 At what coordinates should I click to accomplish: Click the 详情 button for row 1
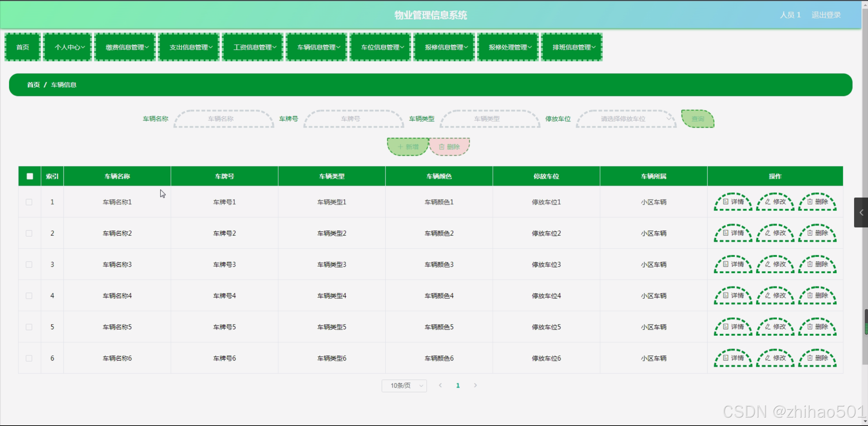click(733, 202)
